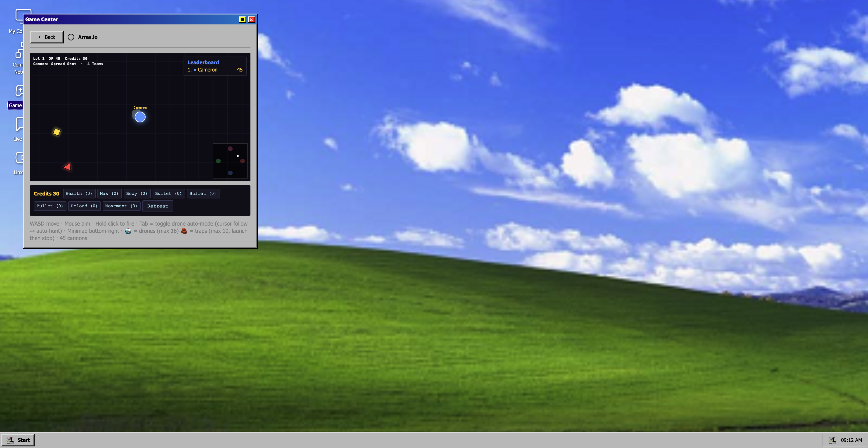The image size is (868, 448).
Task: Upgrade the Movement (0) stat
Action: click(x=121, y=206)
